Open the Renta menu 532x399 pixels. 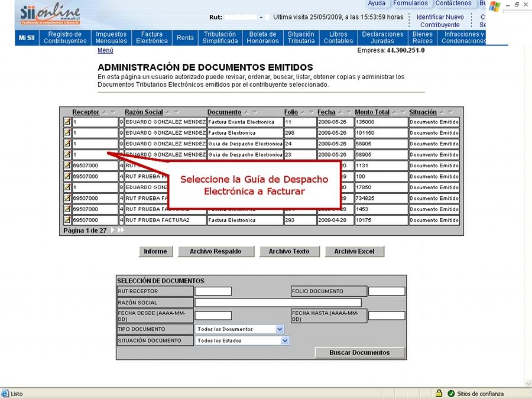coord(185,38)
